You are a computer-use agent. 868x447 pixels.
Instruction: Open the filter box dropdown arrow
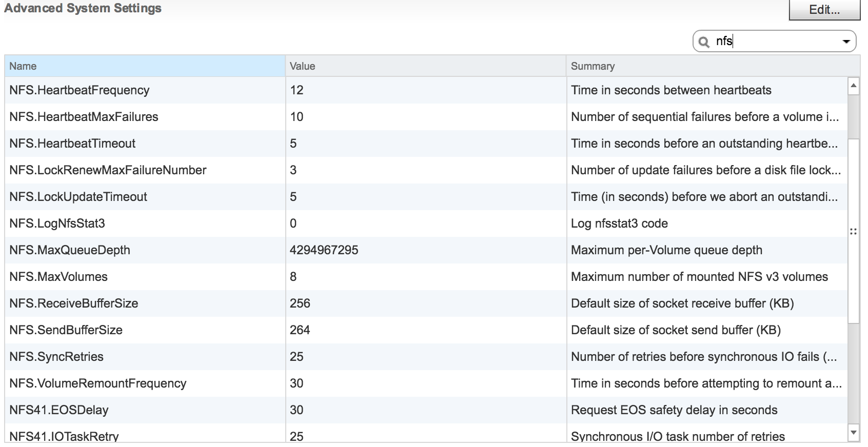point(846,42)
